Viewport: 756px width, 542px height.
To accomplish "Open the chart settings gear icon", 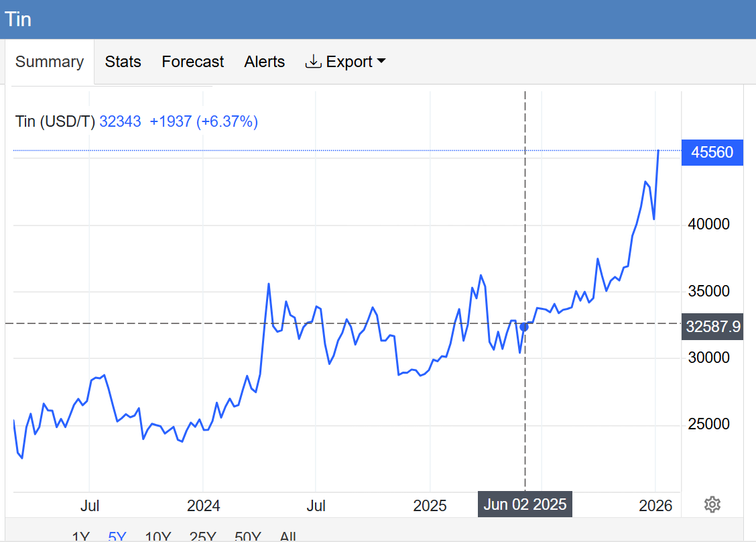I will [x=712, y=504].
